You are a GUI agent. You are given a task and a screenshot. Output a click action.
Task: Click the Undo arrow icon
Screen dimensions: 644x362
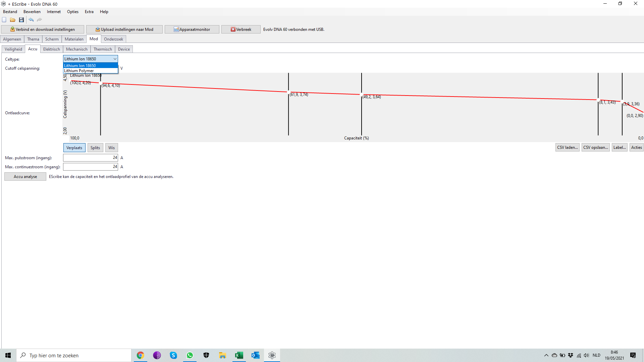pyautogui.click(x=31, y=20)
